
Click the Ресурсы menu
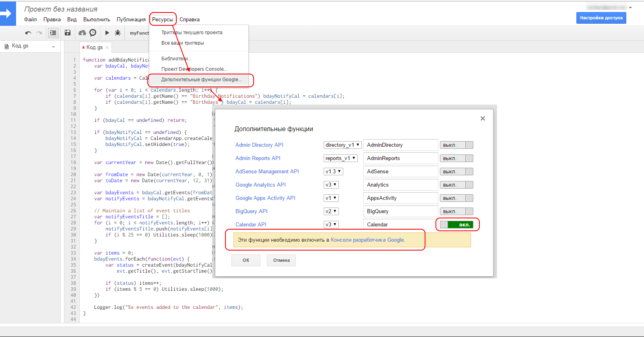pos(163,19)
